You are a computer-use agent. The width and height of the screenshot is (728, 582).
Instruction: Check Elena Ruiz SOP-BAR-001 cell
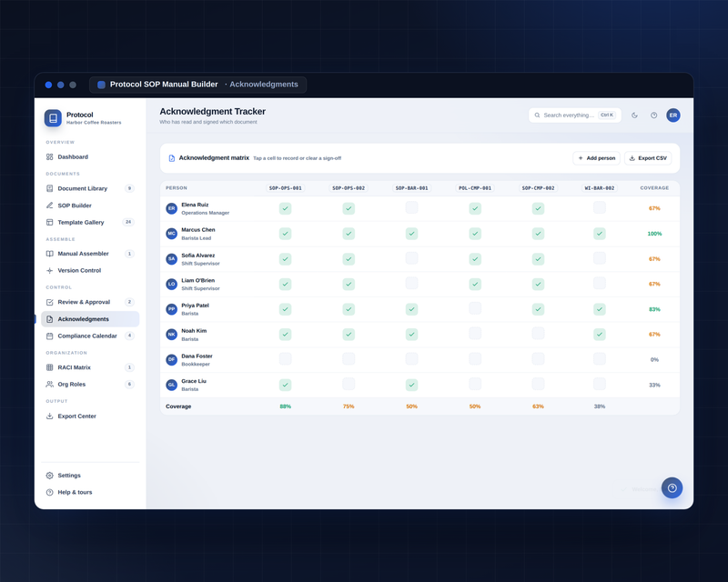[x=412, y=207]
